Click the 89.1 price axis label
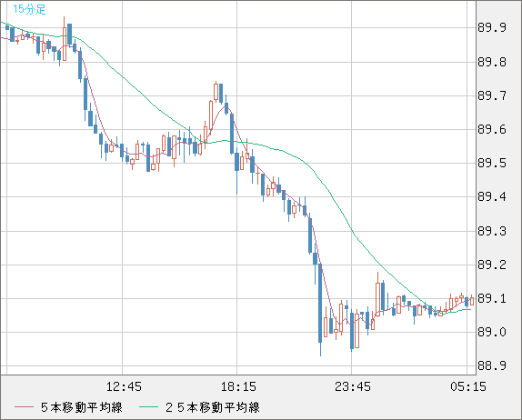 click(492, 298)
